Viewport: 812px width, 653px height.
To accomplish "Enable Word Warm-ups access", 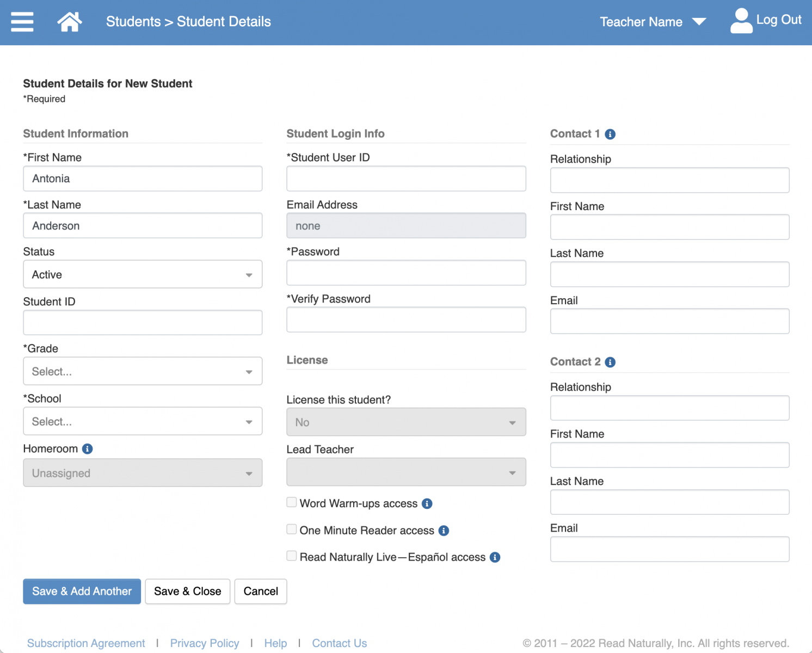I will pyautogui.click(x=292, y=502).
